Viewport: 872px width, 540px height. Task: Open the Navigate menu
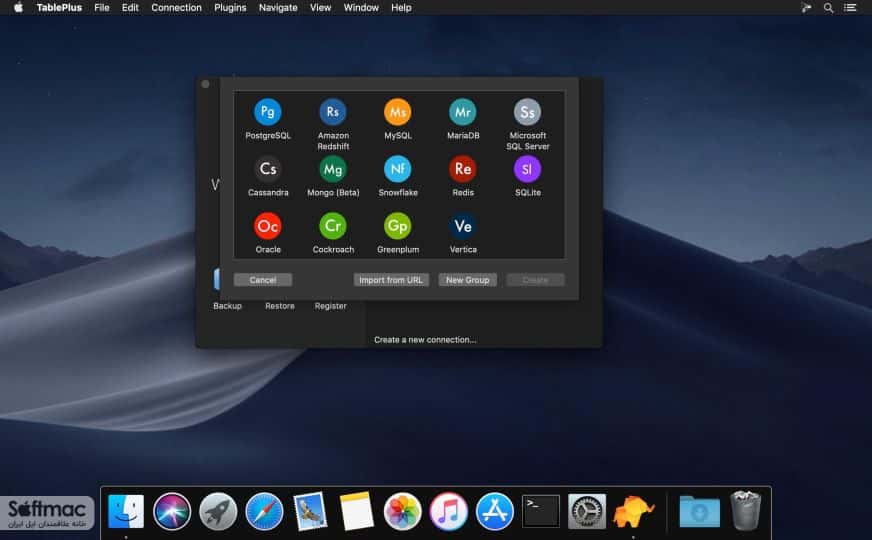[x=278, y=8]
